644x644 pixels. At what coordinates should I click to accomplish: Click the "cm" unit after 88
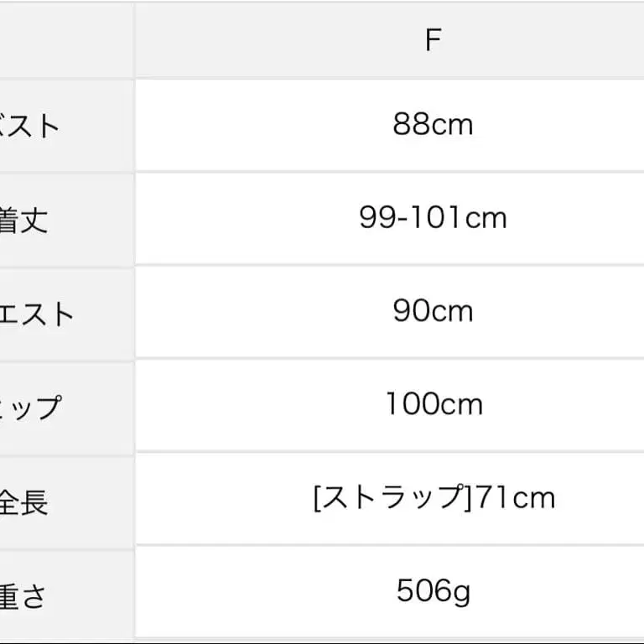[452, 125]
